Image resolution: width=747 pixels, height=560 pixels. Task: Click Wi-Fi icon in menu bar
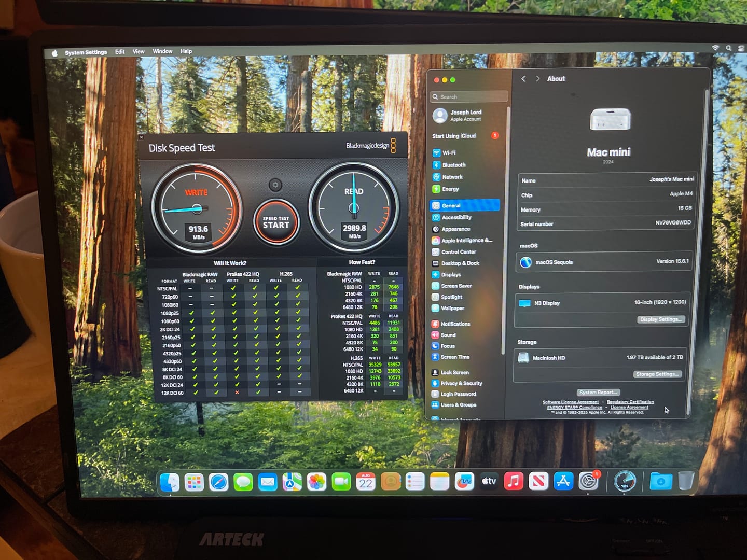(715, 48)
